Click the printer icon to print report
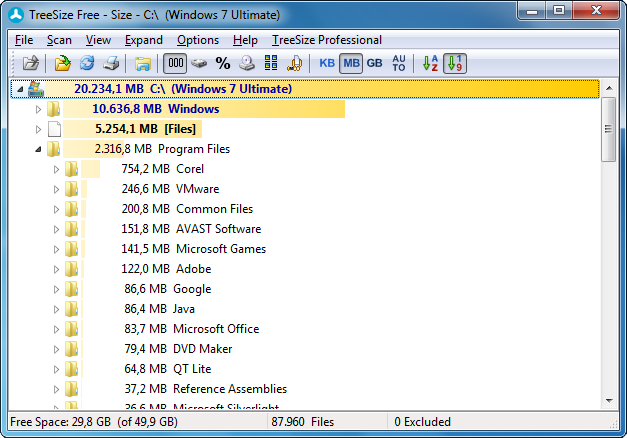The width and height of the screenshot is (627, 438). 111,63
